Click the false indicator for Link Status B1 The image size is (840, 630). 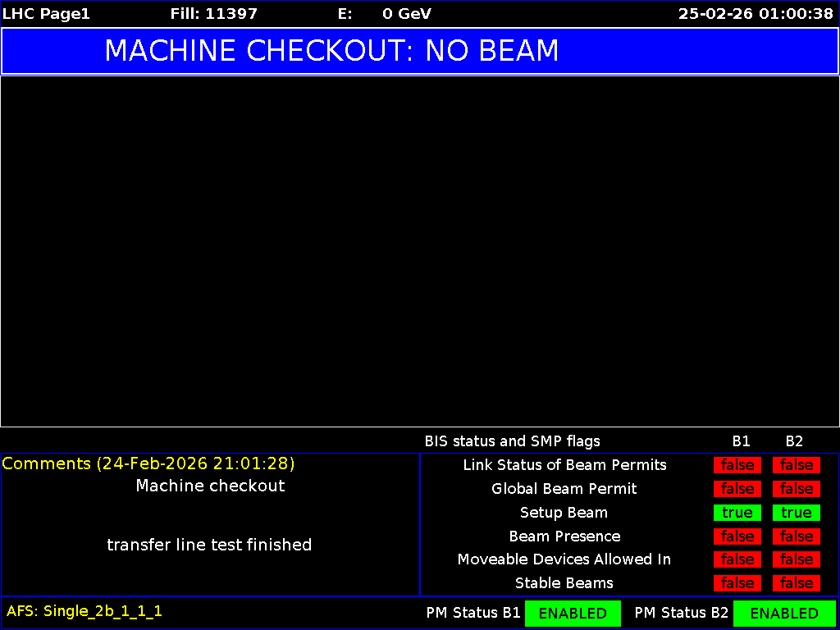coord(737,465)
